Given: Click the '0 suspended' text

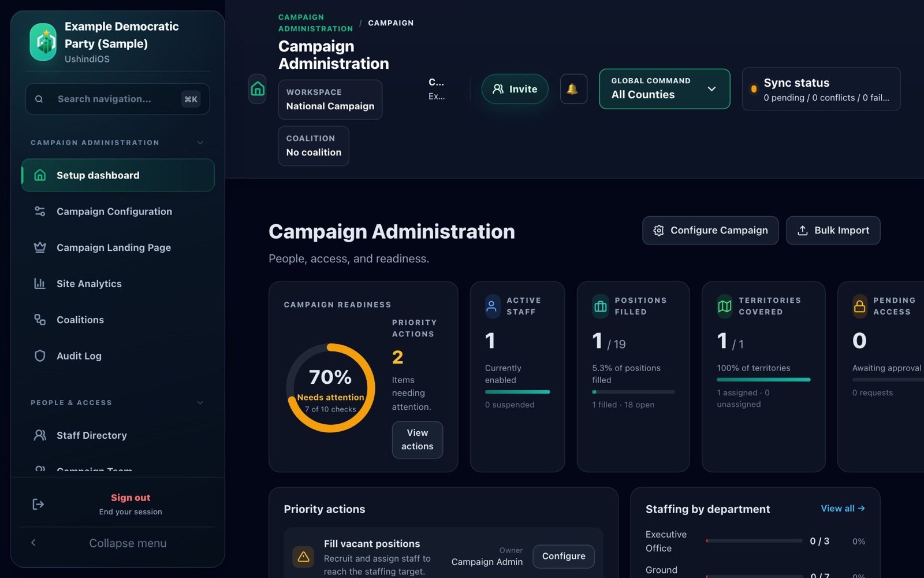Looking at the screenshot, I should click(510, 405).
